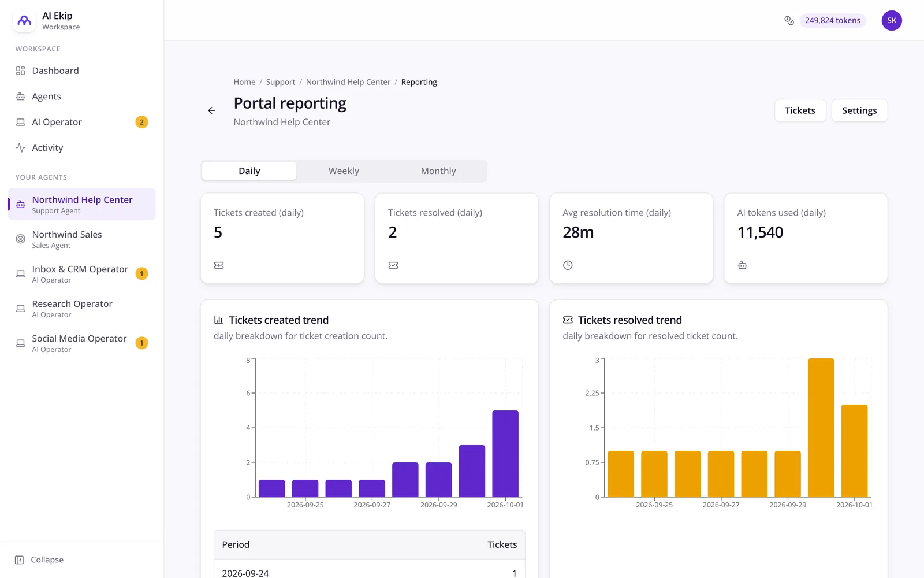The width and height of the screenshot is (924, 578).
Task: Select Social Media Operator label
Action: [79, 338]
